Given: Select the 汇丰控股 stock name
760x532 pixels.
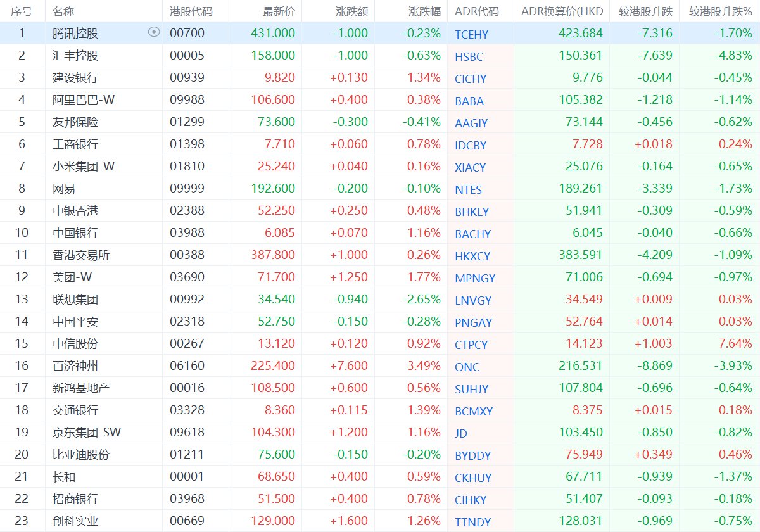Looking at the screenshot, I should click(x=75, y=55).
